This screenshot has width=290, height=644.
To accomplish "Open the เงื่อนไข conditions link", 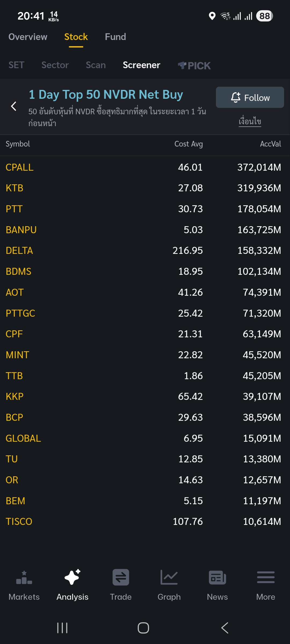I will click(x=250, y=121).
